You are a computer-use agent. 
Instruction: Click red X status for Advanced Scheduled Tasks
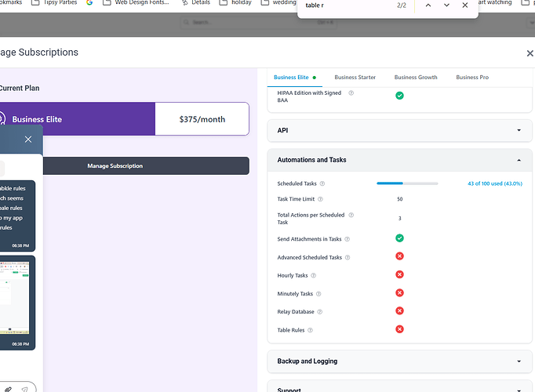point(399,257)
